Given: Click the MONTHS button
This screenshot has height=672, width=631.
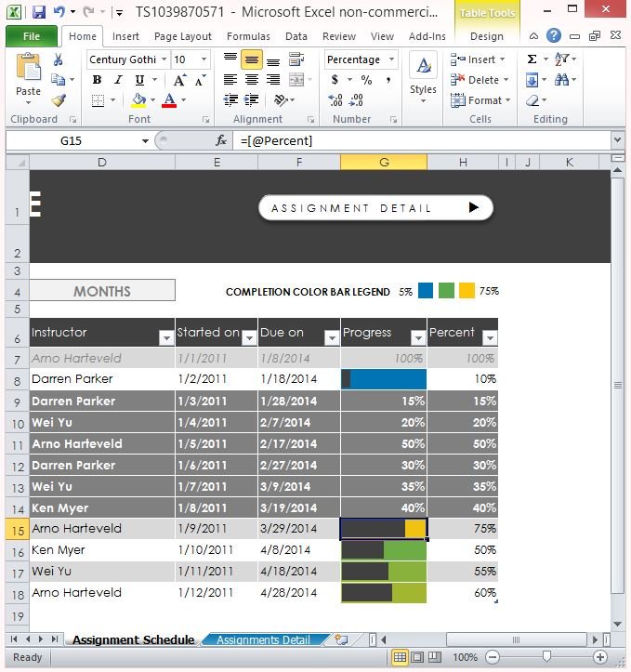Looking at the screenshot, I should click(102, 291).
